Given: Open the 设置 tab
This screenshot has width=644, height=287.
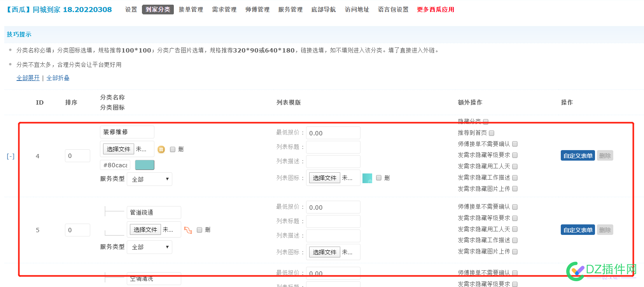Looking at the screenshot, I should (131, 9).
